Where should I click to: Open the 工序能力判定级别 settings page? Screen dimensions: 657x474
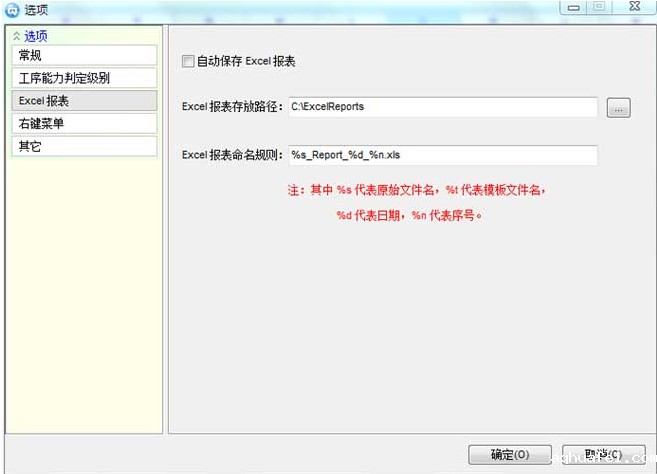tap(82, 78)
